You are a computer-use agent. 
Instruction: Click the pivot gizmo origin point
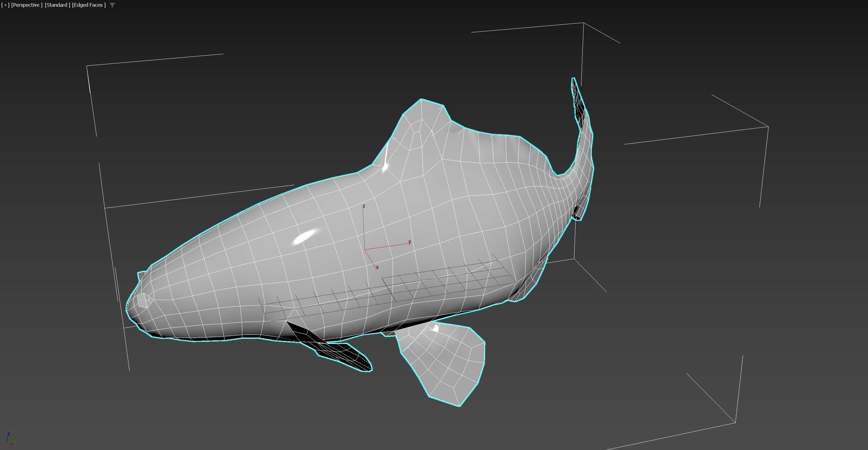(x=365, y=250)
